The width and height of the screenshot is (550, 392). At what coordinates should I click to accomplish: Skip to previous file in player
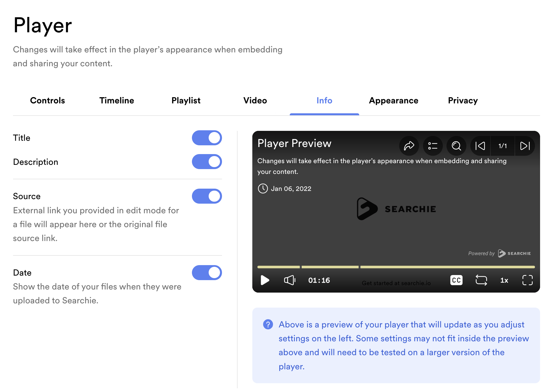click(x=480, y=146)
